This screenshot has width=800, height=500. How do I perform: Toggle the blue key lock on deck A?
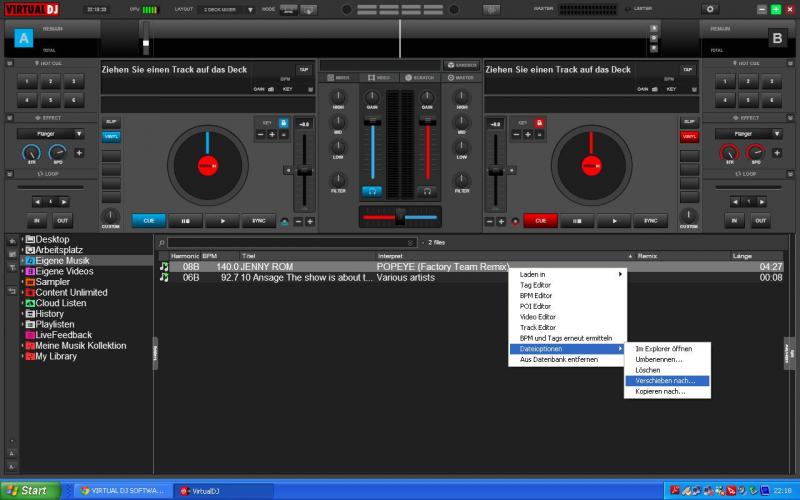click(x=283, y=122)
